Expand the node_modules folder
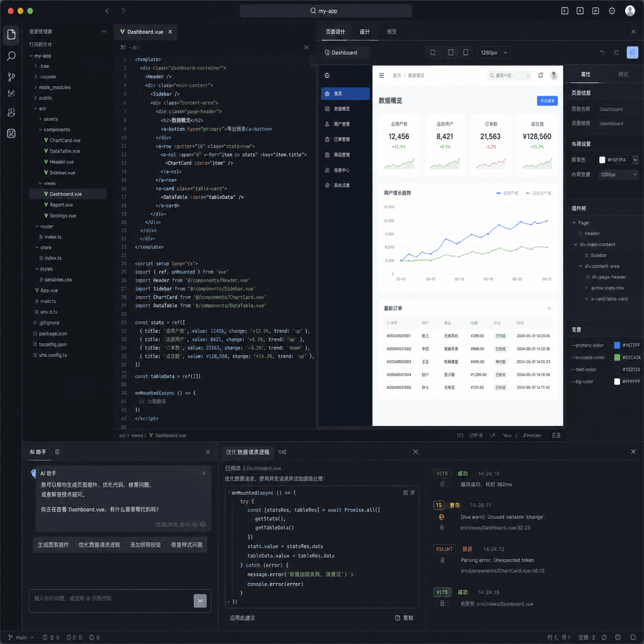This screenshot has width=644, height=644. pyautogui.click(x=36, y=87)
